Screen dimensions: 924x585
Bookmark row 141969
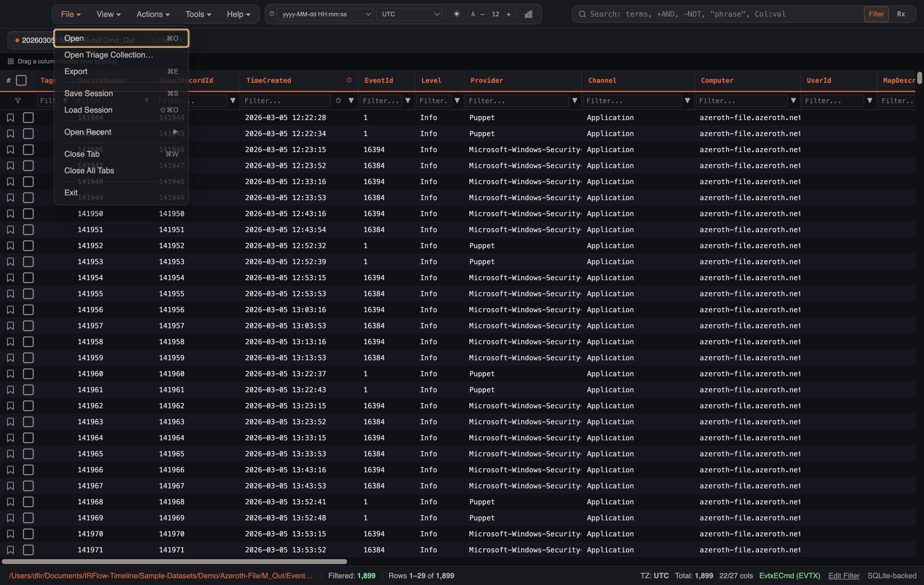tap(10, 518)
